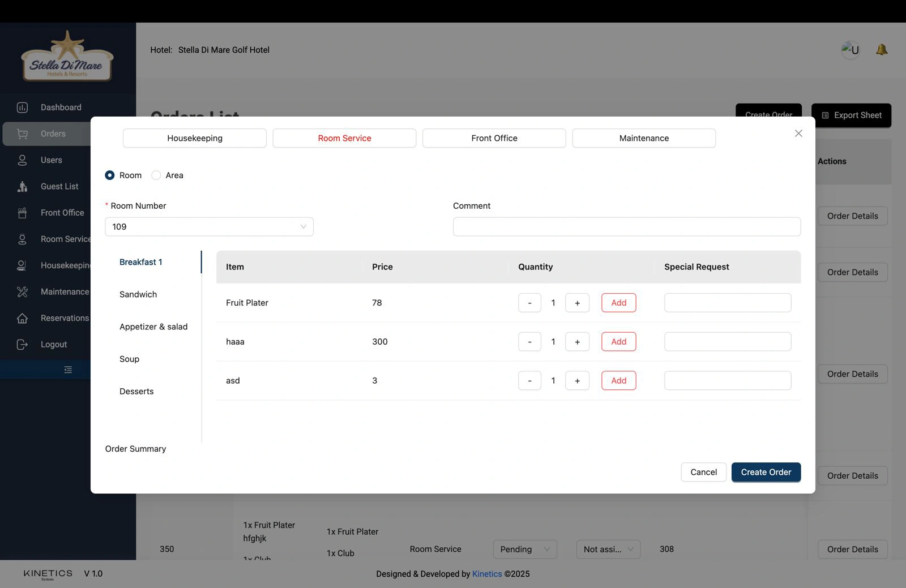The width and height of the screenshot is (906, 588).
Task: Click the Dashboard icon in sidebar
Action: tap(22, 108)
